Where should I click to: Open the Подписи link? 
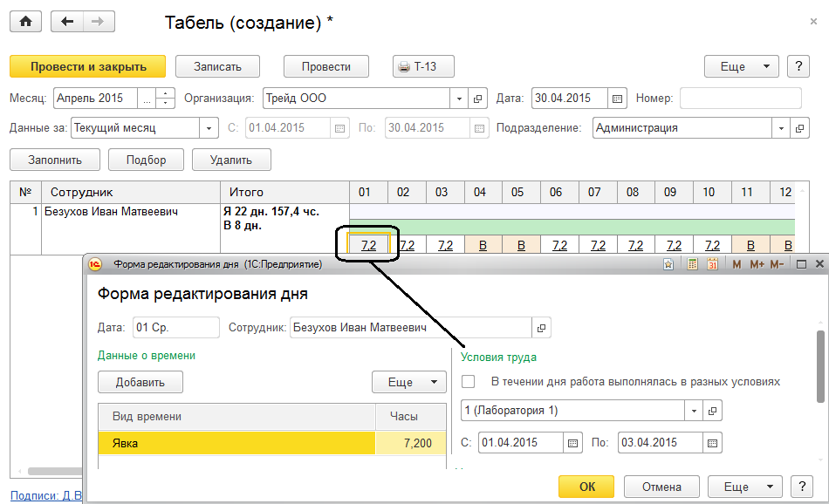46,495
